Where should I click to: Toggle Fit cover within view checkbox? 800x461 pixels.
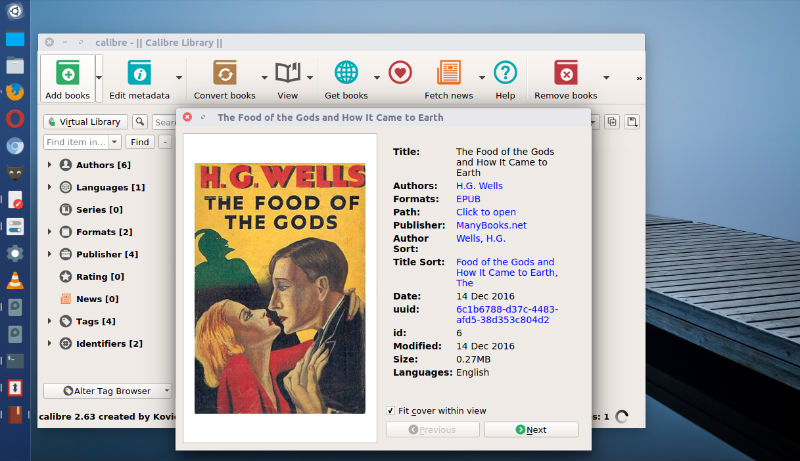click(390, 411)
